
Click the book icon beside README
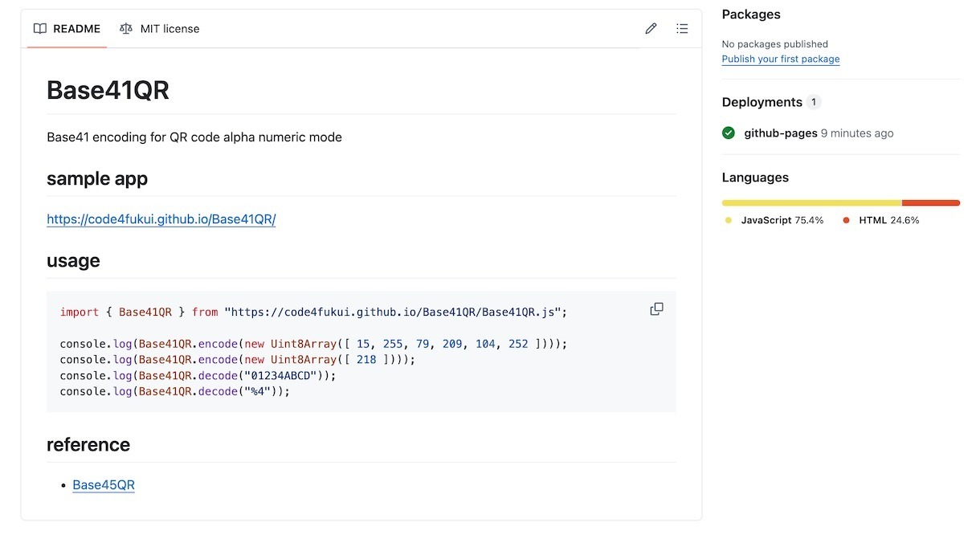40,29
